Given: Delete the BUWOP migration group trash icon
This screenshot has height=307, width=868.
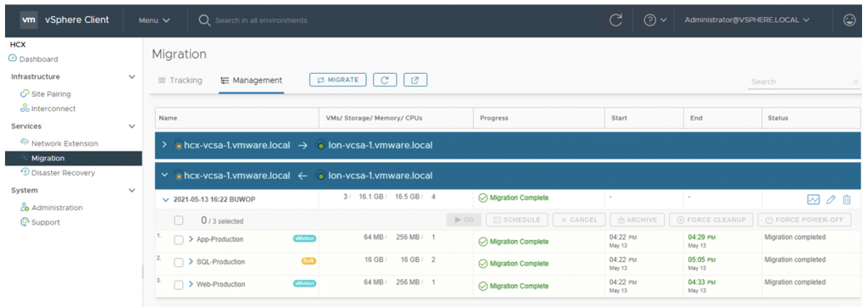Looking at the screenshot, I should click(847, 199).
